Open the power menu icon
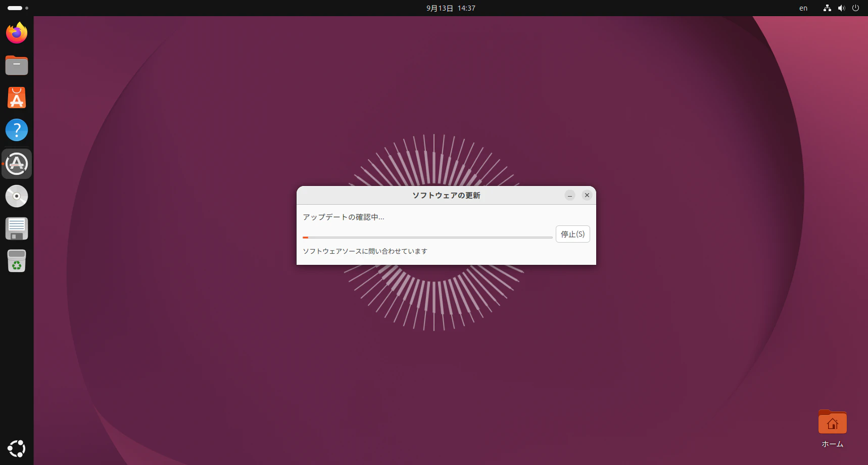The width and height of the screenshot is (868, 465). [855, 8]
